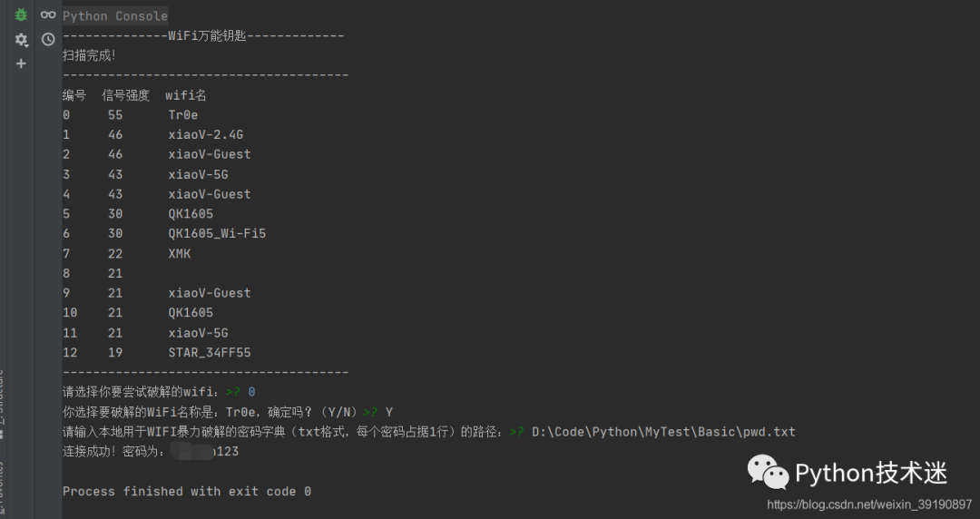Image resolution: width=980 pixels, height=519 pixels.
Task: Toggle the glasses show-variables icon
Action: pyautogui.click(x=48, y=15)
